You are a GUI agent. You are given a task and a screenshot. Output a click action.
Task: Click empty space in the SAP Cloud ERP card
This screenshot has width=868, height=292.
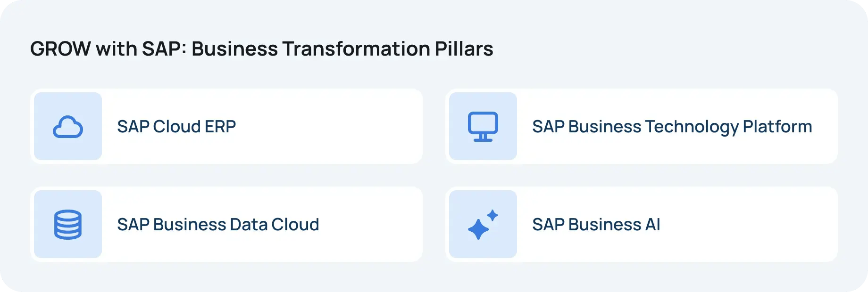330,127
